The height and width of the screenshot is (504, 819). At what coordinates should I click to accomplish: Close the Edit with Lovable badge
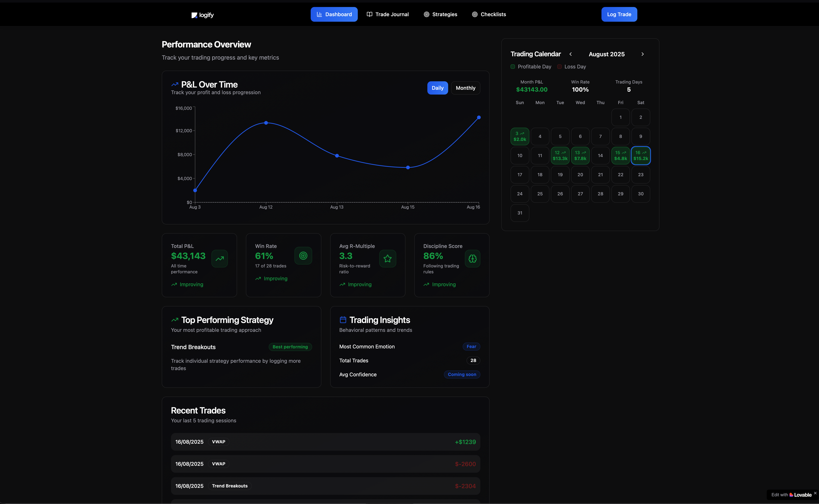[x=815, y=493]
